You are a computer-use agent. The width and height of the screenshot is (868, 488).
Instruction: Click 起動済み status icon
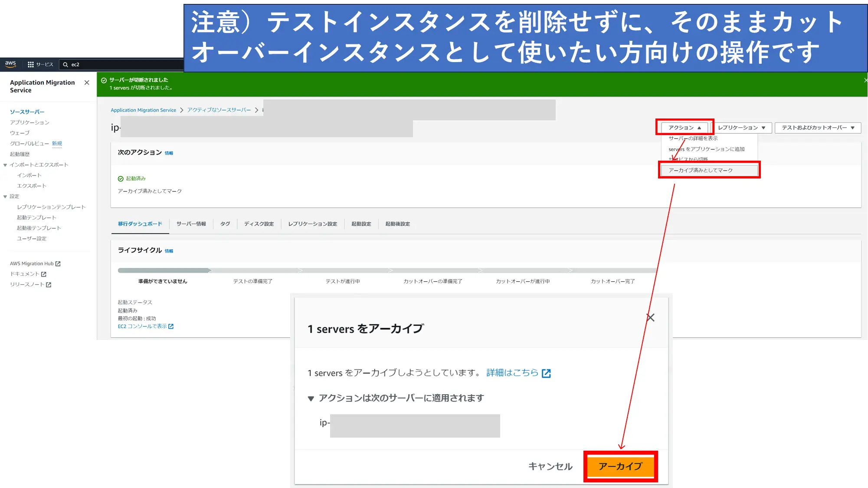coord(121,179)
